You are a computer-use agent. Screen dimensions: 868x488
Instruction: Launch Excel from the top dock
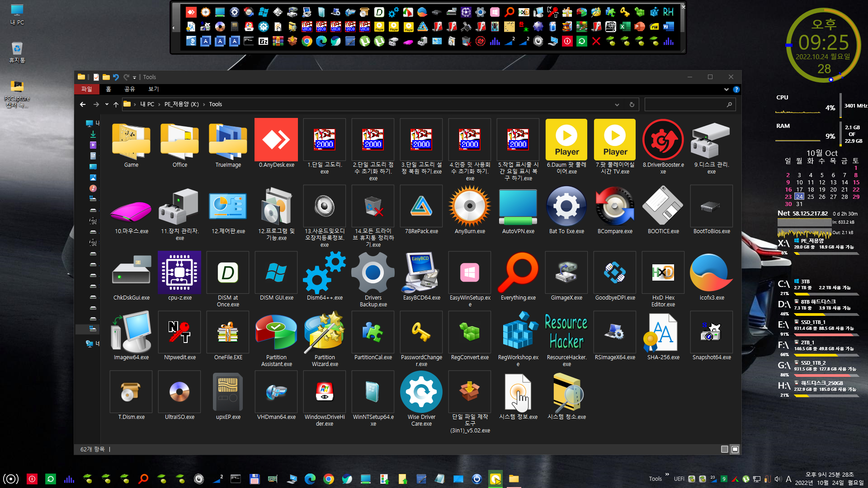(x=625, y=27)
